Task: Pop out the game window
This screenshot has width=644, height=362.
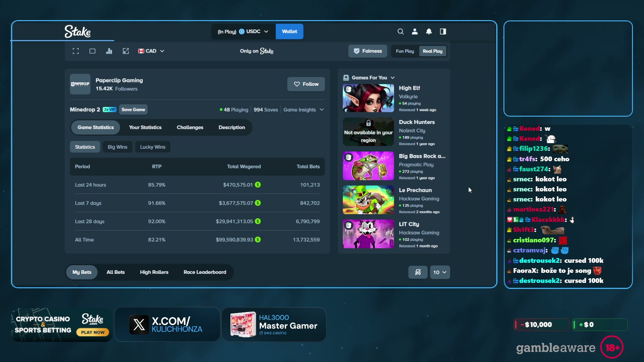Action: [126, 51]
